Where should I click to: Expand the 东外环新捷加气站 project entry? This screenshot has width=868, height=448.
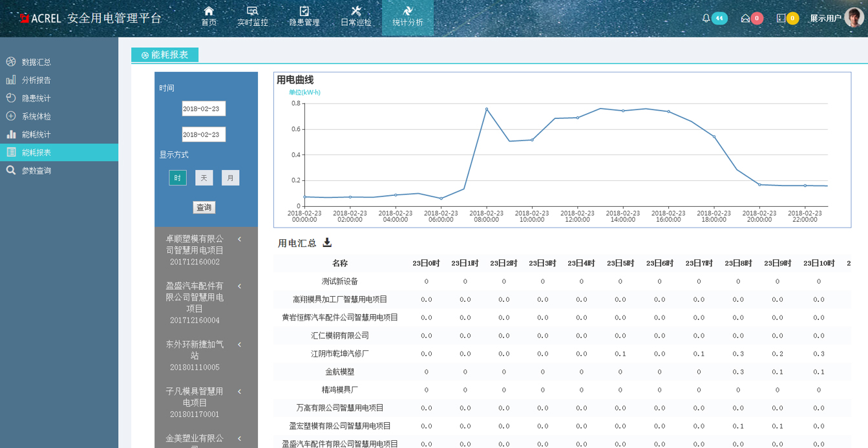[239, 346]
